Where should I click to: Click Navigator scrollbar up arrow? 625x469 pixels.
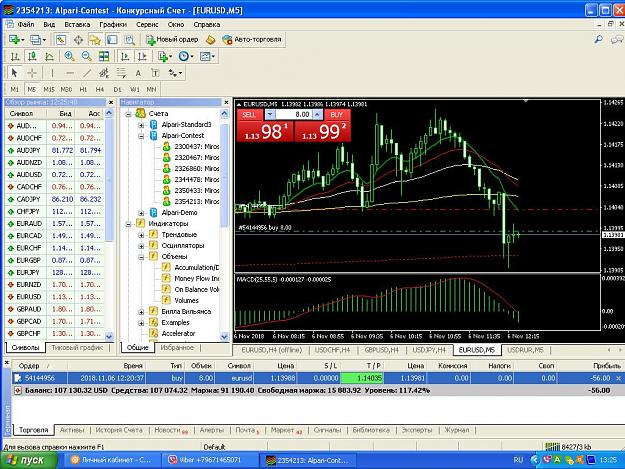coord(224,114)
